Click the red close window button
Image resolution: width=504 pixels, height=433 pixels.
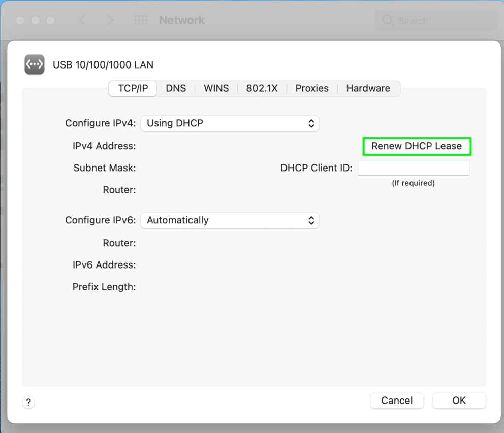20,20
